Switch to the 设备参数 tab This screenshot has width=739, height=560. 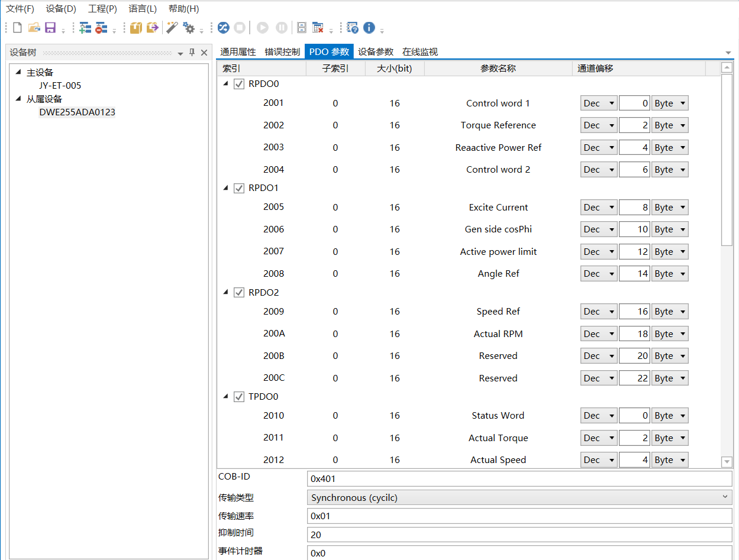coord(375,52)
